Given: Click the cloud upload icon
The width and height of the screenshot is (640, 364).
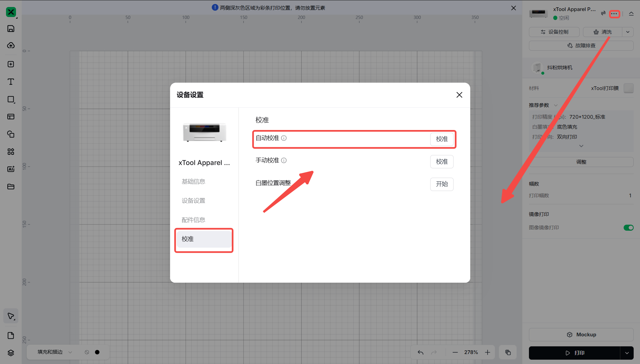Looking at the screenshot, I should pyautogui.click(x=11, y=45).
